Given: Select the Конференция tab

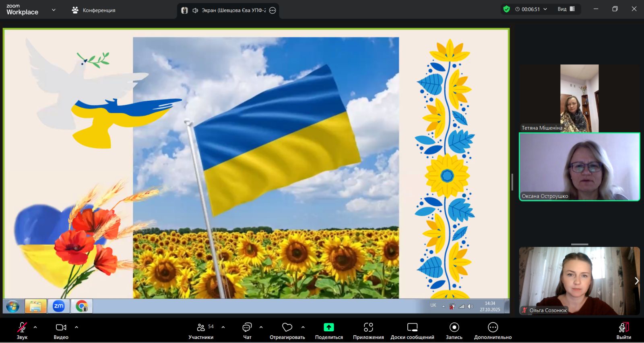Looking at the screenshot, I should [x=93, y=10].
